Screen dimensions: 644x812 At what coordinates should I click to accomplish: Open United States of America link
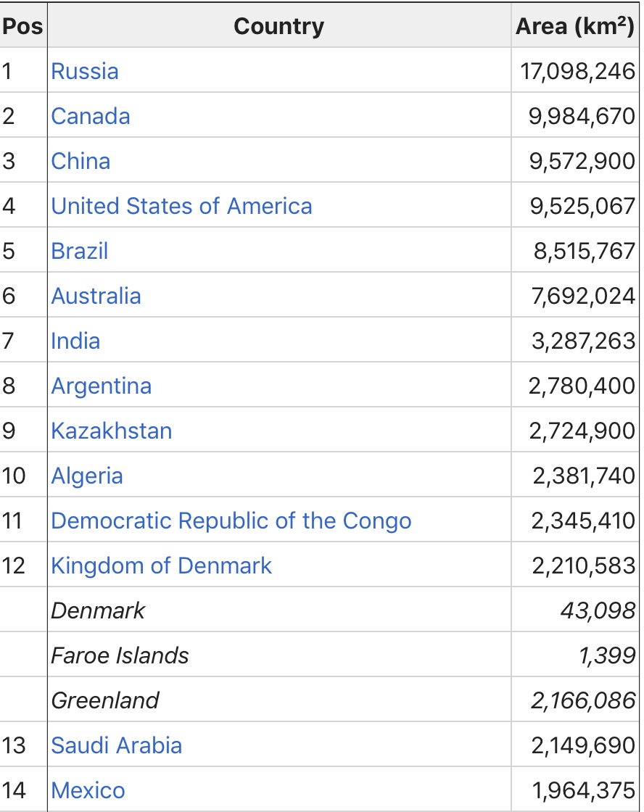click(x=181, y=206)
